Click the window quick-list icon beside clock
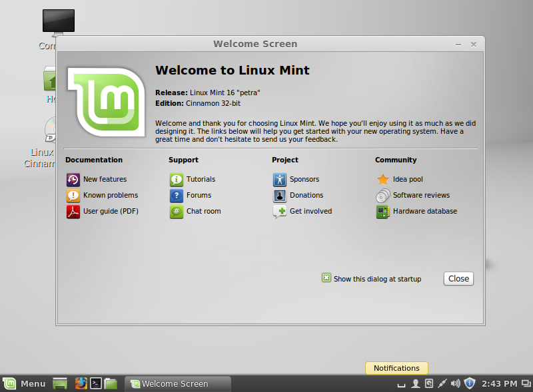The width and height of the screenshot is (533, 392). coord(526,384)
